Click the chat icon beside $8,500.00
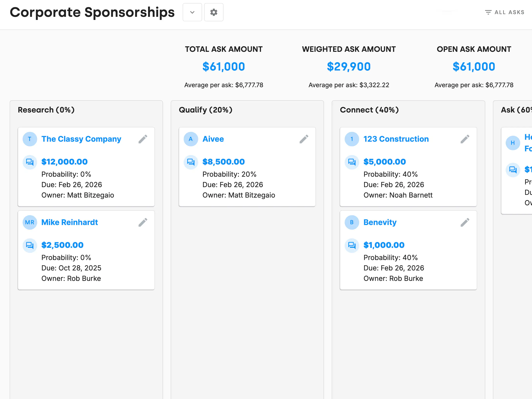Viewport: 532px width, 399px height. tap(191, 162)
